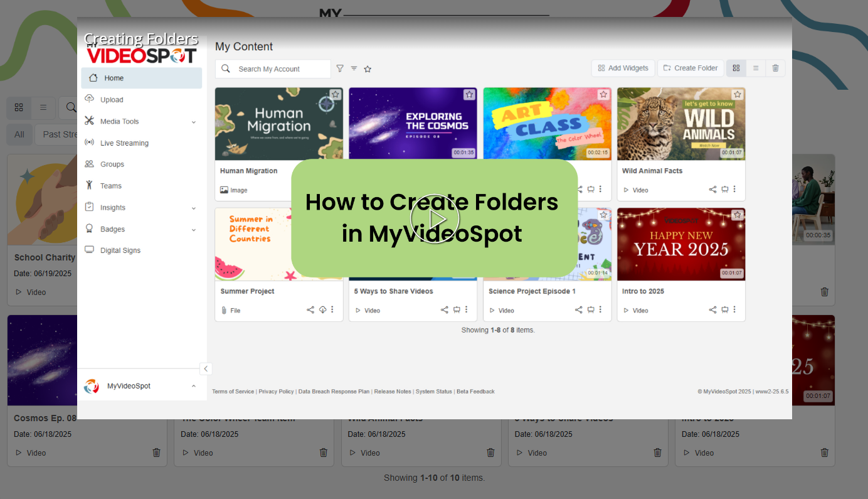Open more options for Wild Animal Facts
The height and width of the screenshot is (499, 868).
734,190
